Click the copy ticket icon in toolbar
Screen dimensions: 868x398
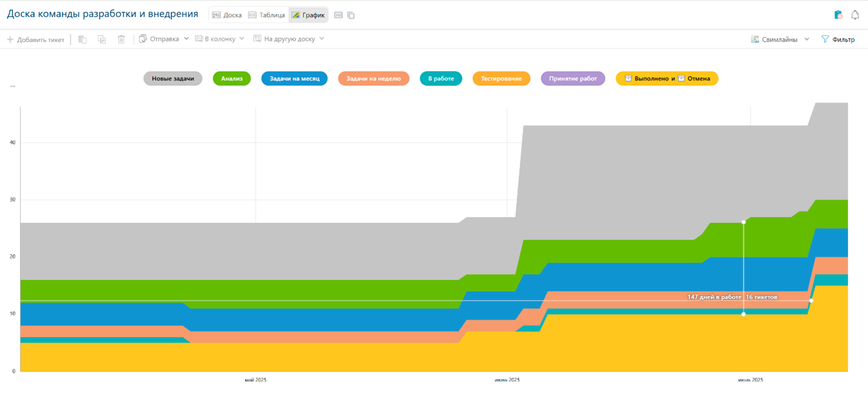[102, 39]
